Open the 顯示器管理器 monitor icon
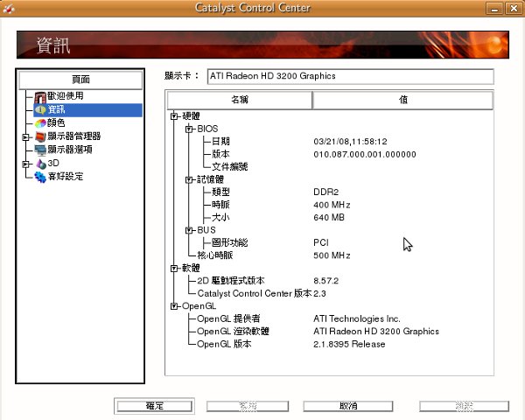The height and width of the screenshot is (420, 525). 40,136
